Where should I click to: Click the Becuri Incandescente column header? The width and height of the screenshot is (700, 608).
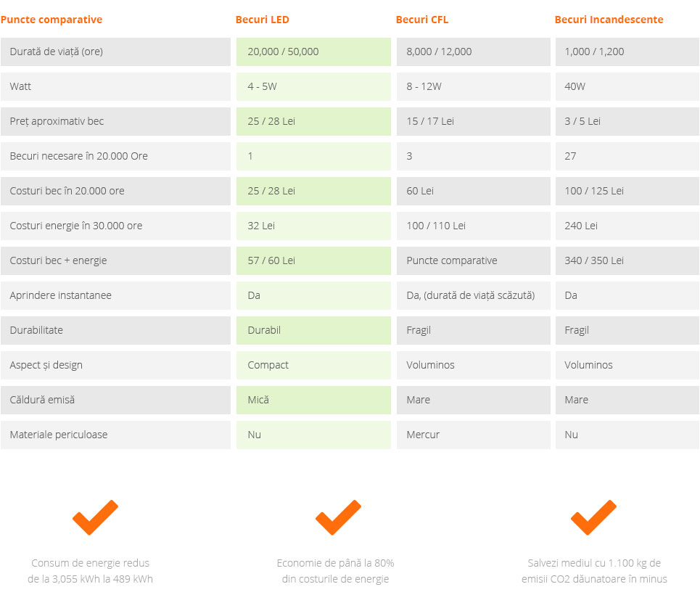click(x=609, y=20)
